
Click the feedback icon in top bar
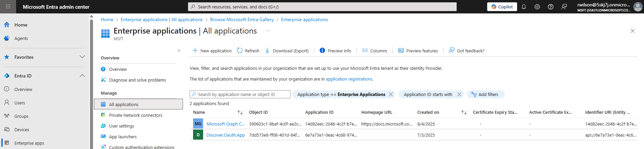(x=564, y=7)
